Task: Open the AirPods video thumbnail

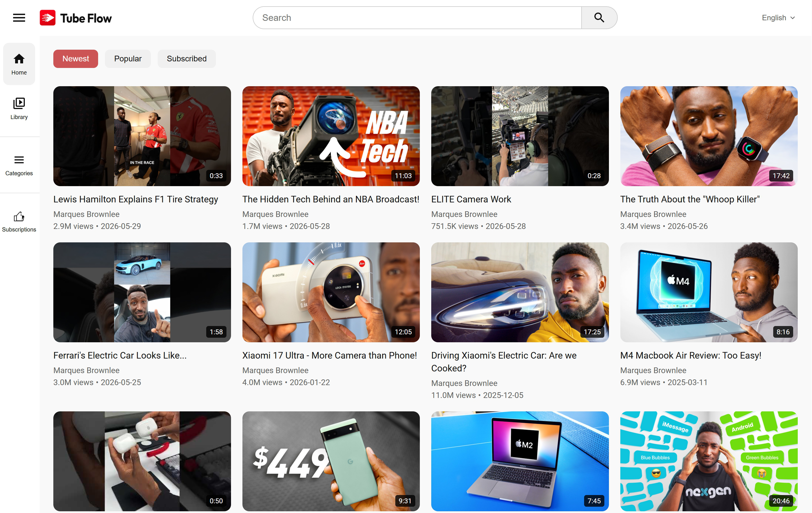Action: click(x=142, y=461)
